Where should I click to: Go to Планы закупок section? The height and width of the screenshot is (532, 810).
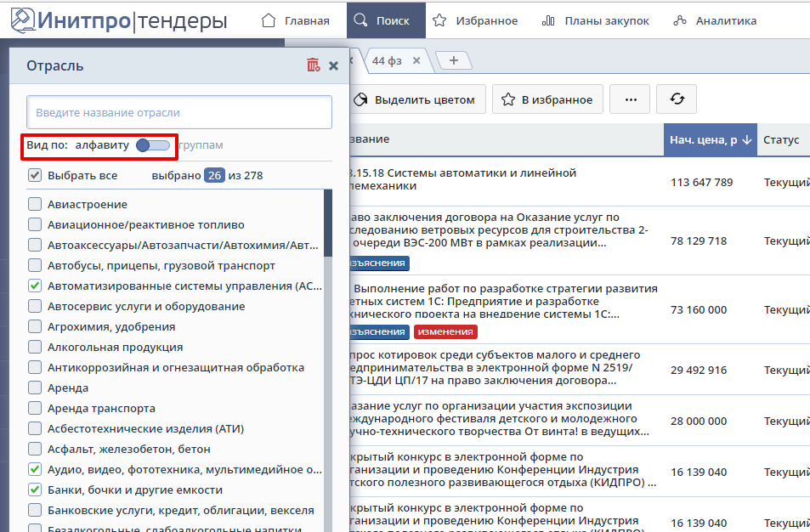tap(595, 20)
